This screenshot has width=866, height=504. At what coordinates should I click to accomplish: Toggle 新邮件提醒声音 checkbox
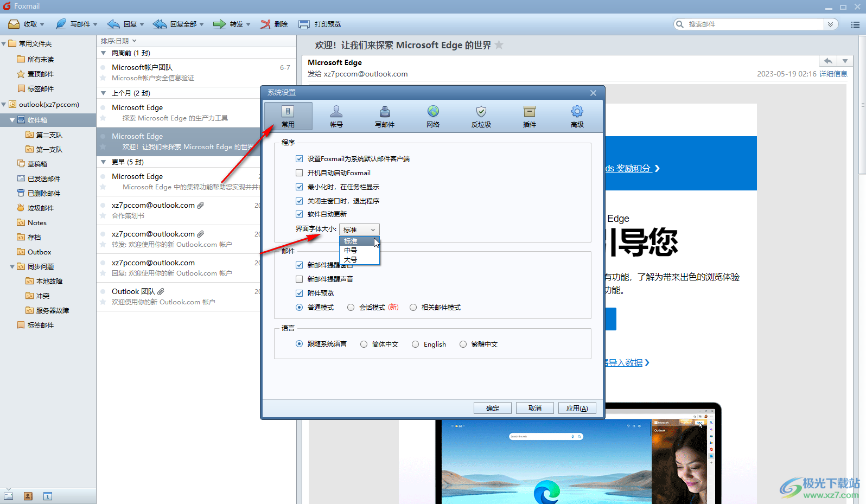[x=300, y=279]
